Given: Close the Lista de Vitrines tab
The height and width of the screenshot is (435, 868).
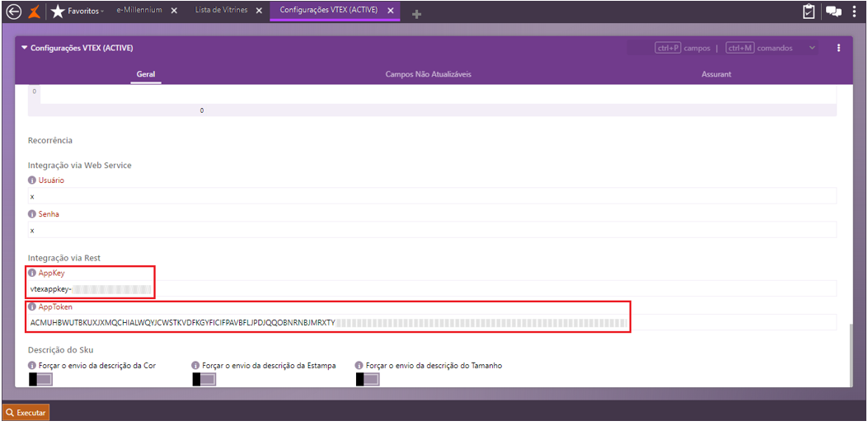Looking at the screenshot, I should pyautogui.click(x=259, y=11).
